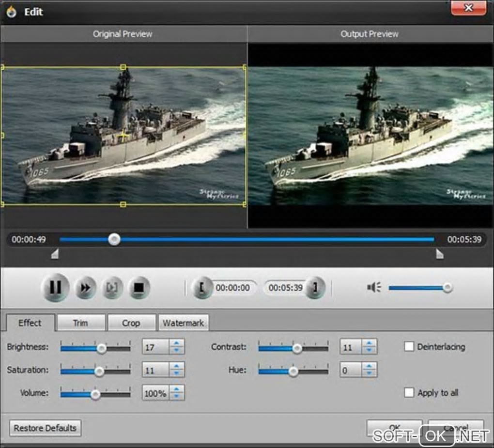Decrease Volume percent with down arrow
494x448 pixels.
pyautogui.click(x=177, y=396)
